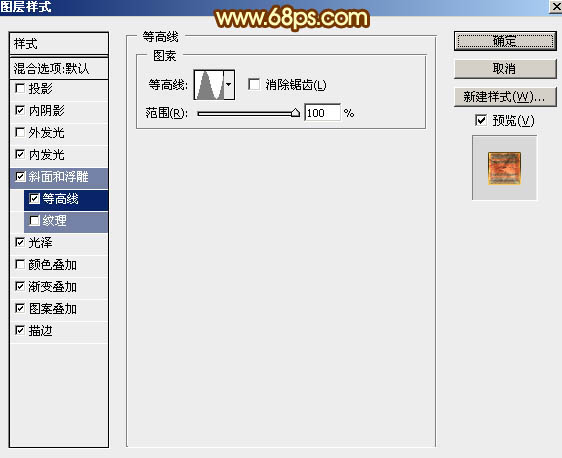This screenshot has width=562, height=458.
Task: Enable the 颜色叠加 color overlay checkbox
Action: tap(20, 265)
